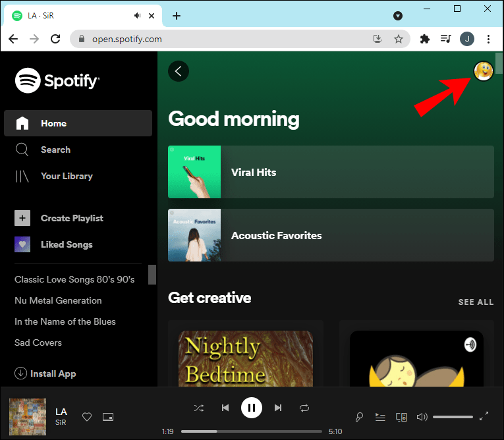
Task: Open the In the Name of the Blues playlist
Action: tap(65, 321)
